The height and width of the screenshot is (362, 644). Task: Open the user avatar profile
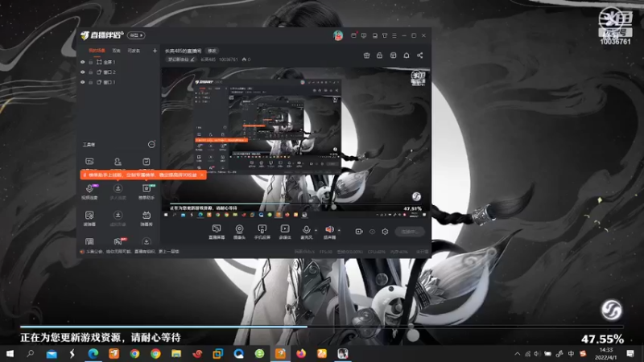click(338, 35)
